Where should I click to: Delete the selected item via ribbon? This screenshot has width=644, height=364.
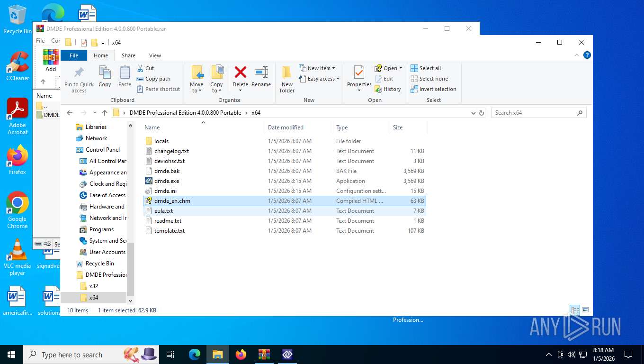[x=240, y=79]
